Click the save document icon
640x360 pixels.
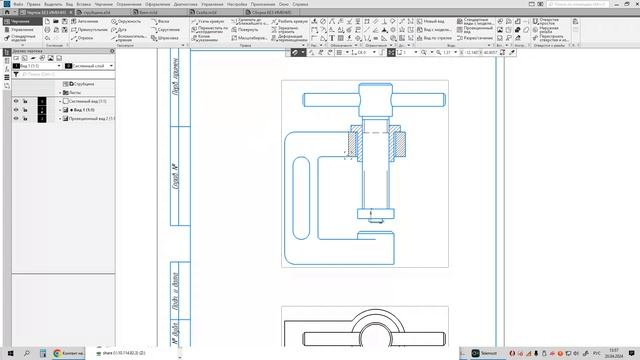point(64,21)
